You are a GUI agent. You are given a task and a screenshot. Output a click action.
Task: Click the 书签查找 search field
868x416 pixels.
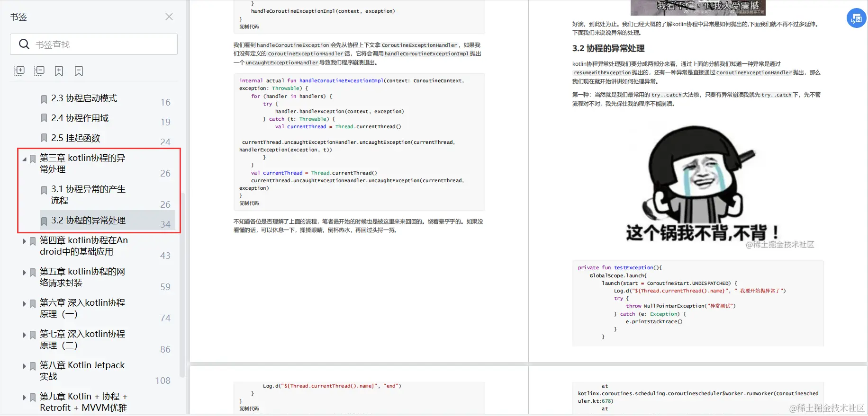tap(94, 44)
